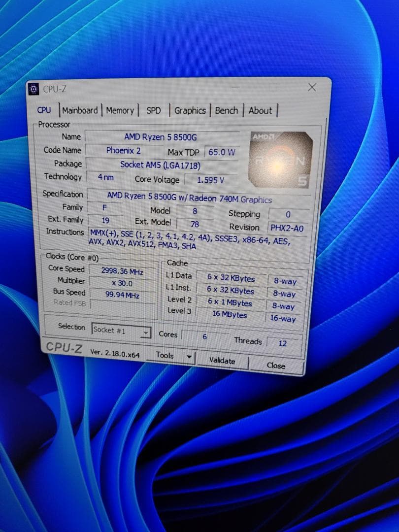The height and width of the screenshot is (532, 399).
Task: Click the Stepping value 0
Action: [288, 214]
